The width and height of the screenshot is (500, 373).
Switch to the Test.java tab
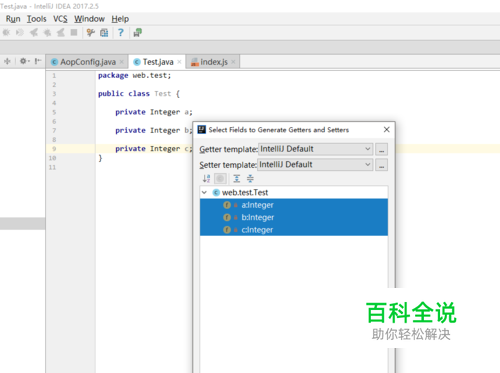pos(158,62)
